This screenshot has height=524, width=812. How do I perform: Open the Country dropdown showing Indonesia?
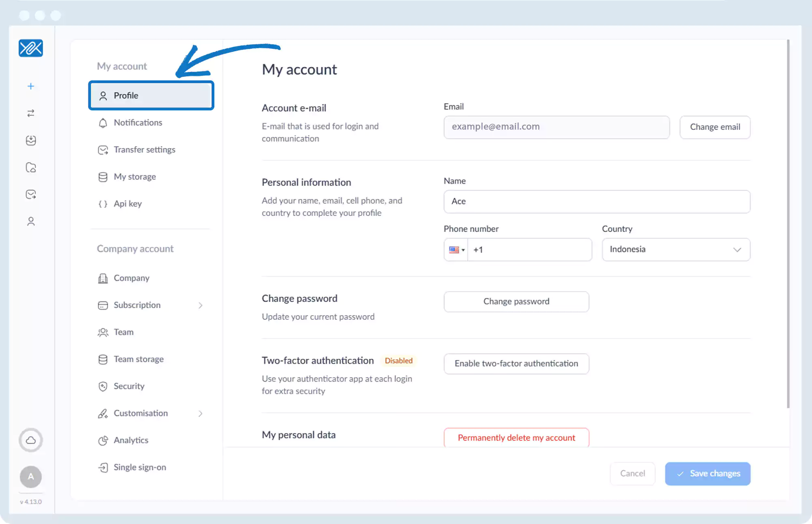[676, 250]
